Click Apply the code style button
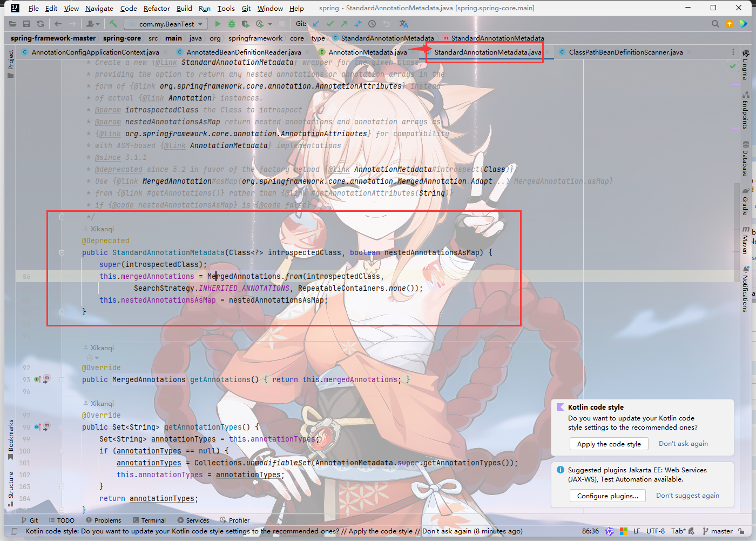The width and height of the screenshot is (756, 541). click(x=609, y=444)
